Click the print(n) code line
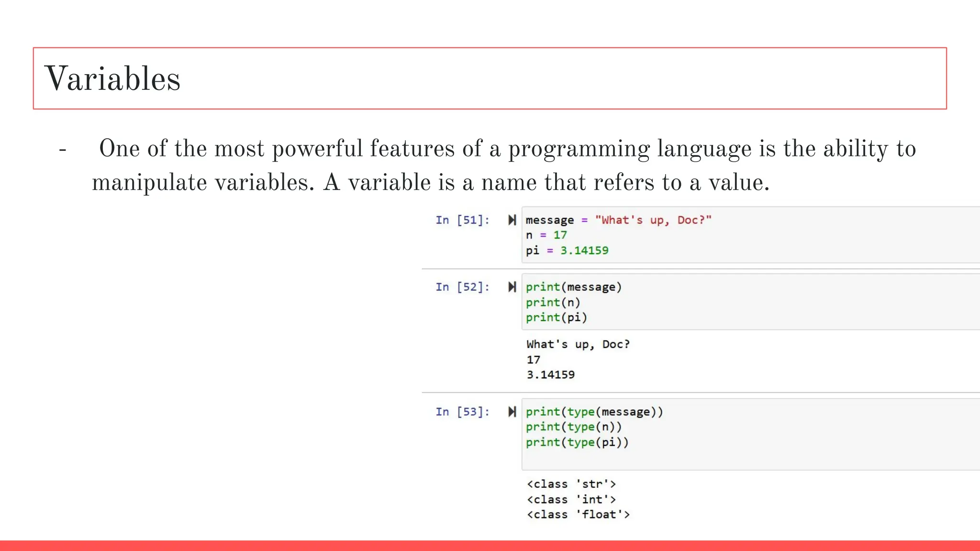 (x=553, y=302)
